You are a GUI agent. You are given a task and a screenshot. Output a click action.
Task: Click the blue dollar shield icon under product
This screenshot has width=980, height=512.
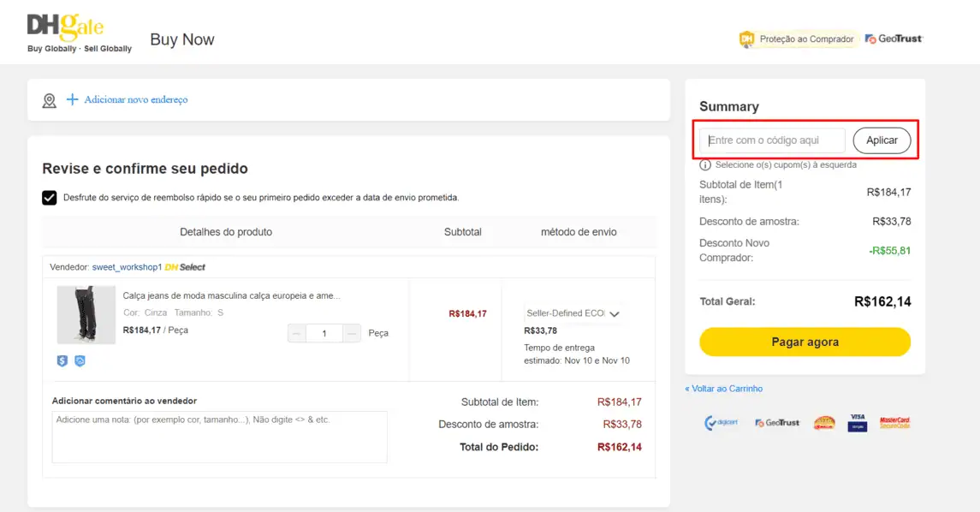62,360
